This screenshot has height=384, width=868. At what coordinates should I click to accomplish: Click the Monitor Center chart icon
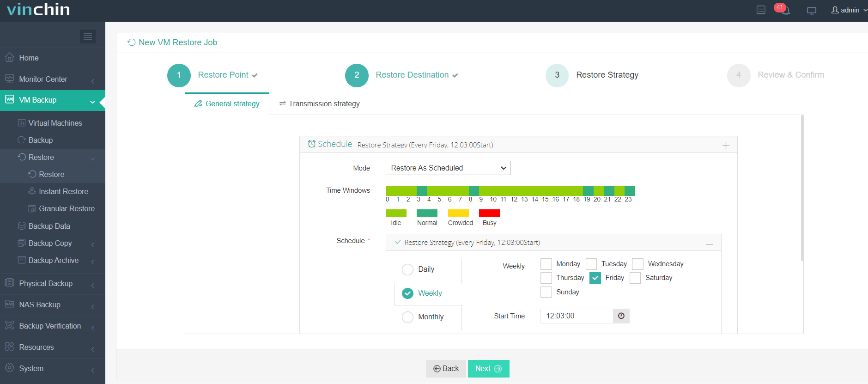9,79
